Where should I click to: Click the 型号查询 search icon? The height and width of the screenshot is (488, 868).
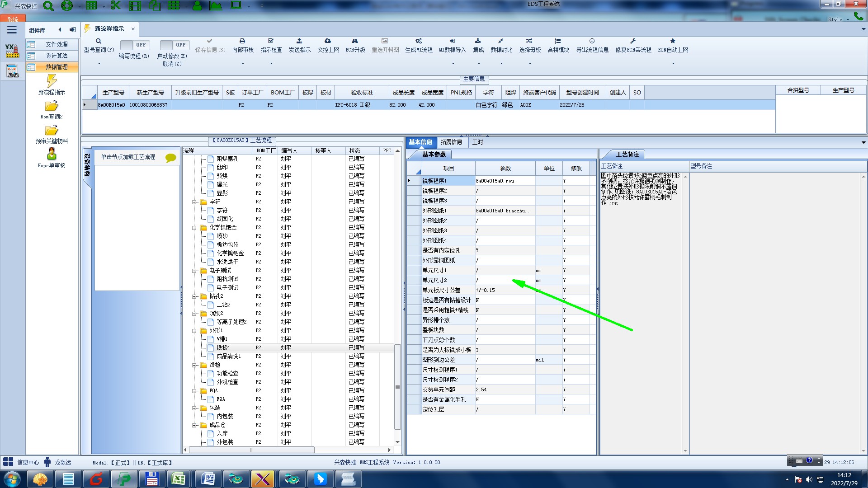[x=98, y=41]
